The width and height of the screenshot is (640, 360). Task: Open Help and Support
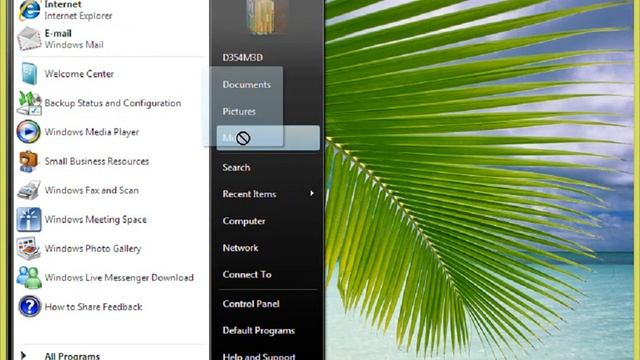coord(259,356)
